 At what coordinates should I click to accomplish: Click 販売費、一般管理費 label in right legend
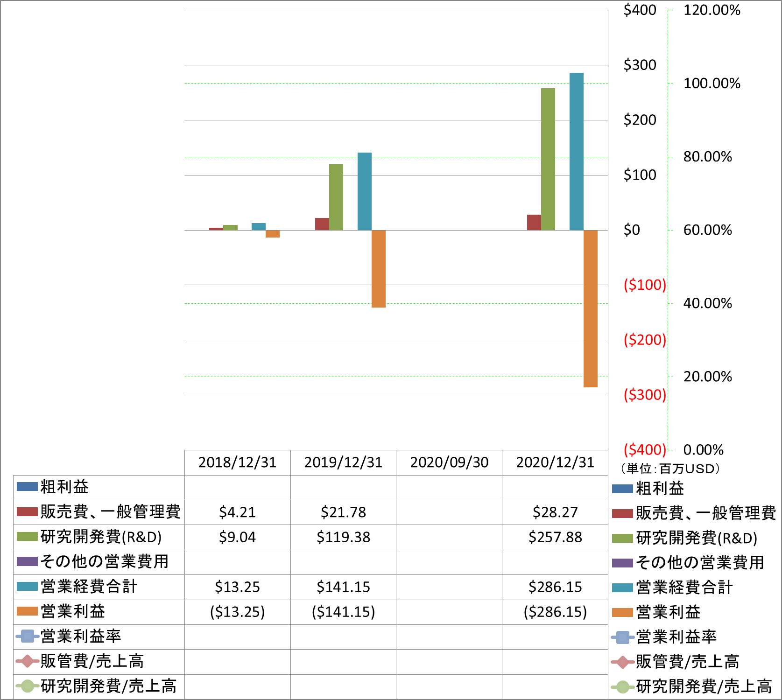705,513
